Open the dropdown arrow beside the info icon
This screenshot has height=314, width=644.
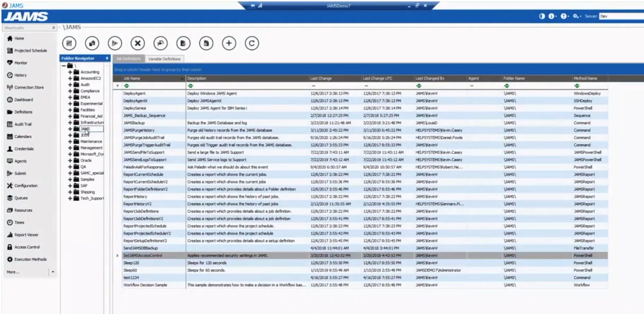[556, 17]
